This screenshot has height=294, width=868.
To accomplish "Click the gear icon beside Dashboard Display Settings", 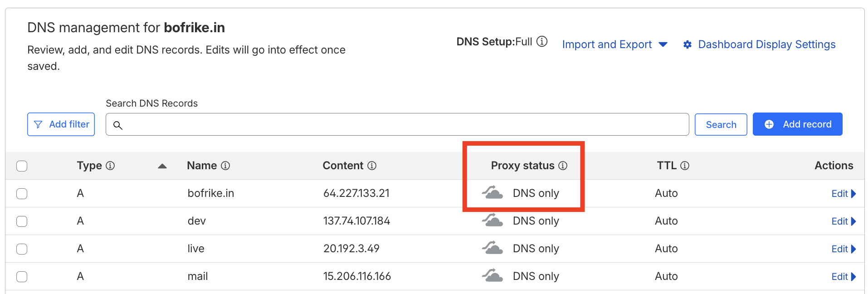I will 688,44.
